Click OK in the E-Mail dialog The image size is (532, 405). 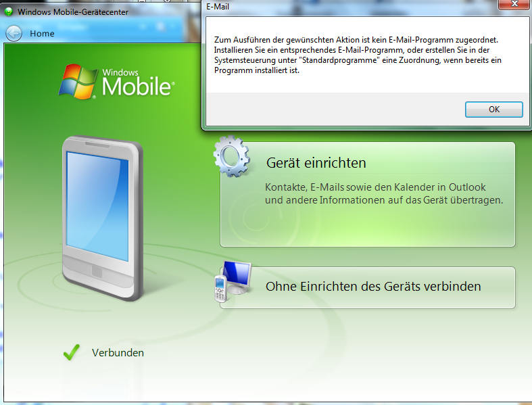[x=493, y=110]
